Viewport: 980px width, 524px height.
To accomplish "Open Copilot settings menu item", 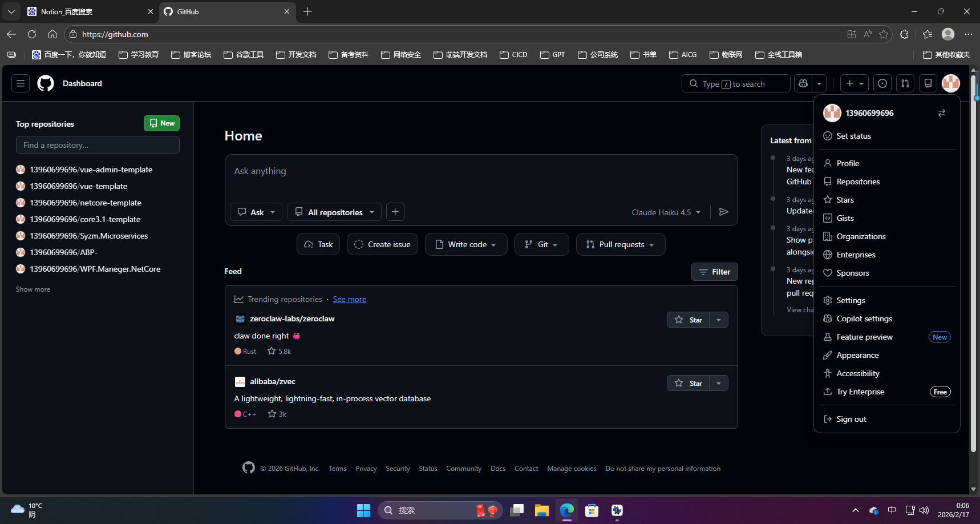I will pyautogui.click(x=887, y=319).
